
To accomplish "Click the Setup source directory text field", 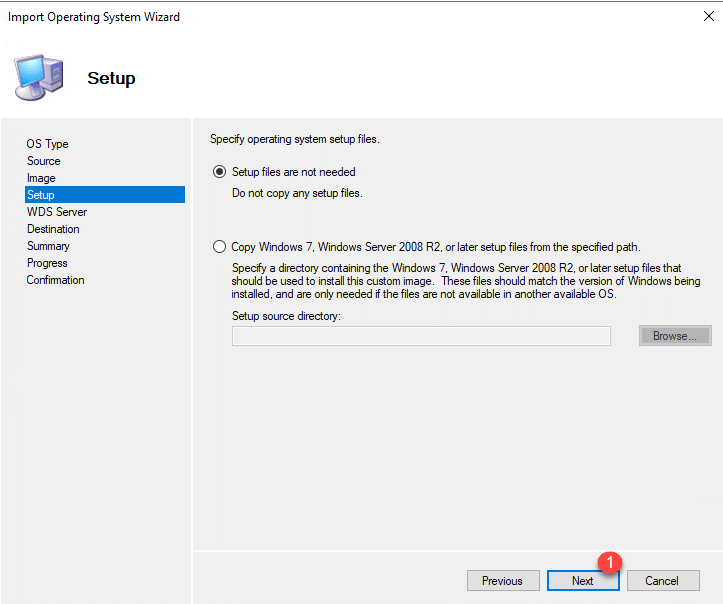I will [421, 336].
